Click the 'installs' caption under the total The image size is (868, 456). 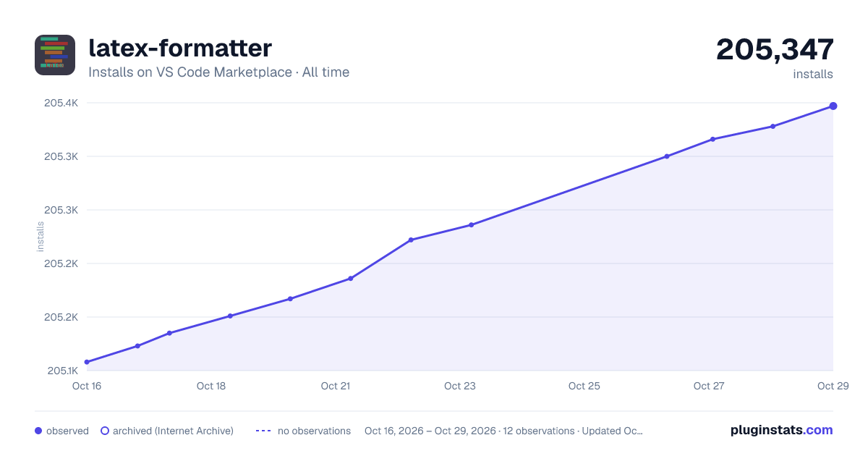click(x=813, y=74)
